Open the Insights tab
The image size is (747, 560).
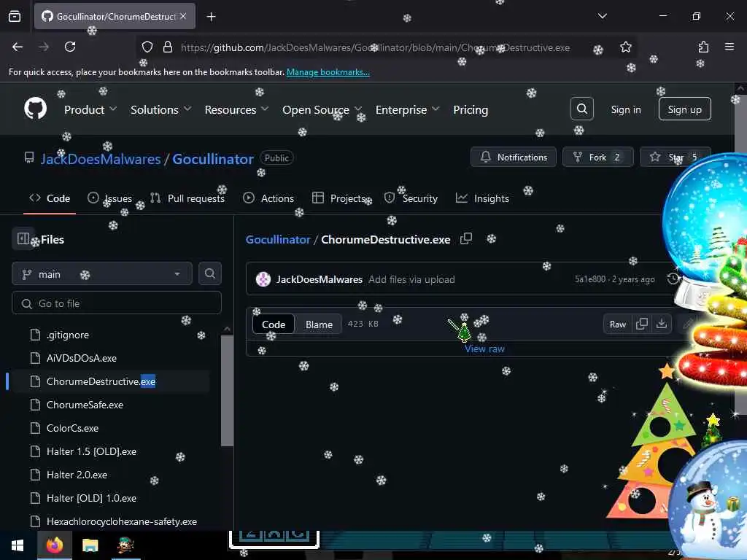(482, 198)
